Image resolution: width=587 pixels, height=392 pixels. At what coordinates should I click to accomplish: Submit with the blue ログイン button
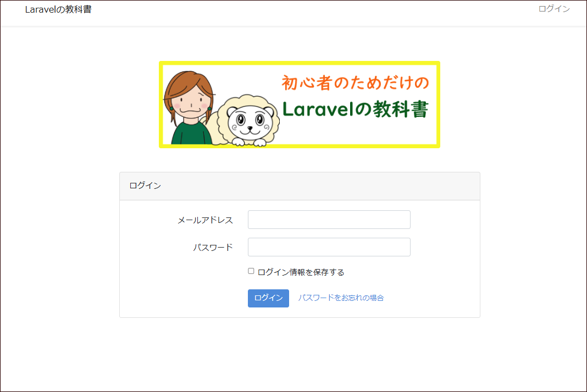pyautogui.click(x=268, y=298)
